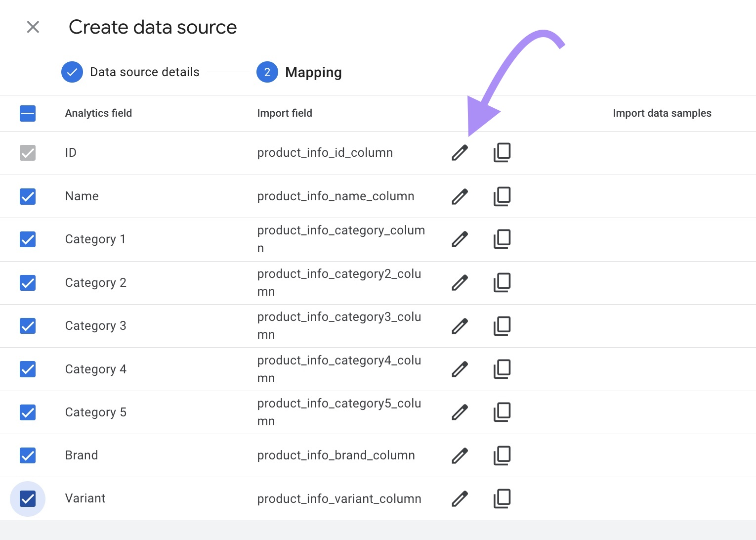Edit the ID field mapping with the pencil icon
Screen dimensions: 756x540
pos(459,152)
